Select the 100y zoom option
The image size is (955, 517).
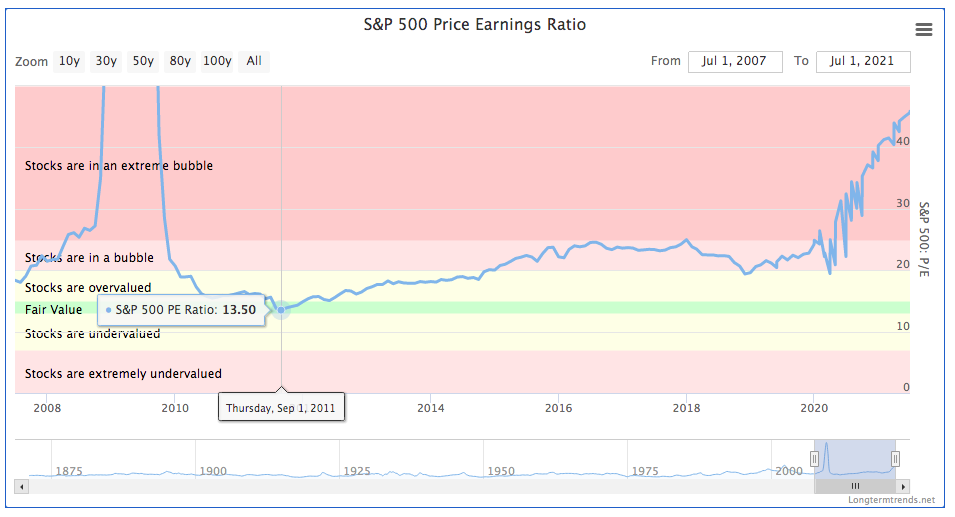click(x=217, y=62)
